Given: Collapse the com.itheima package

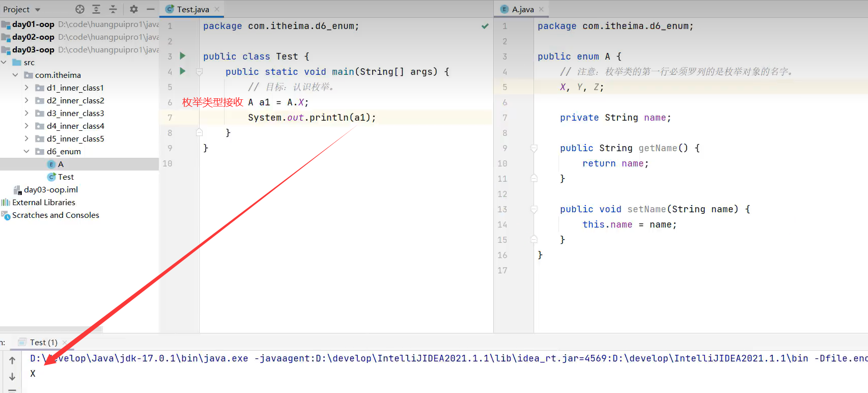Looking at the screenshot, I should click(x=15, y=75).
